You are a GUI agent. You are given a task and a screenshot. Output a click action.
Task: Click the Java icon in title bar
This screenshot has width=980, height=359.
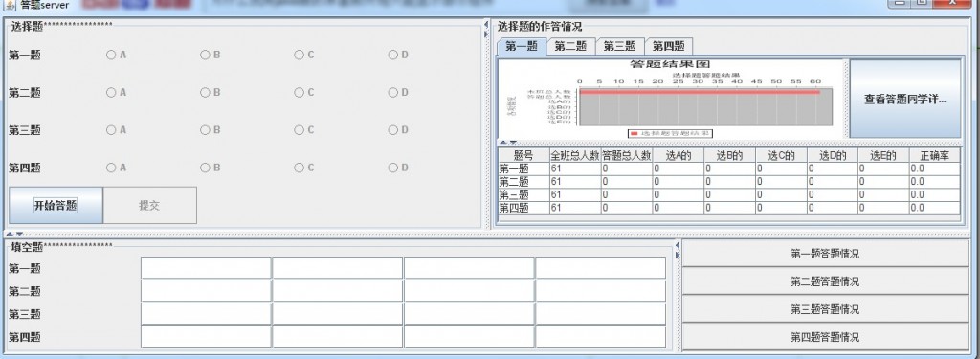coord(10,5)
